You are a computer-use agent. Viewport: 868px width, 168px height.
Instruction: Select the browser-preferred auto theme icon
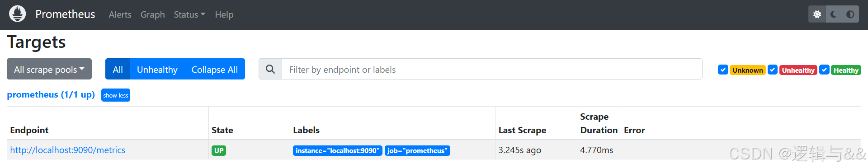[850, 14]
